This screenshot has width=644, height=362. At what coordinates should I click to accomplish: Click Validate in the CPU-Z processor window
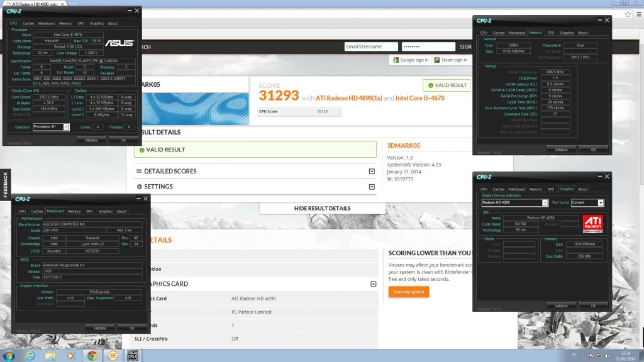pyautogui.click(x=91, y=140)
